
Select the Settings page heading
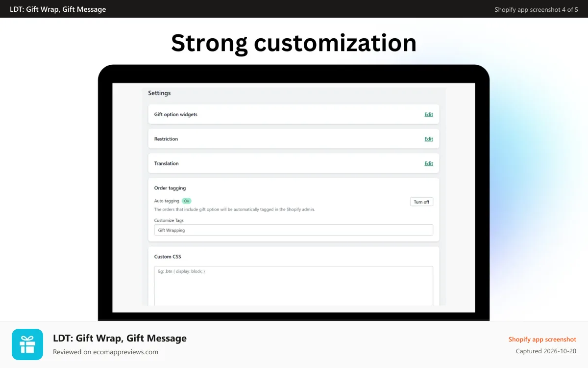click(159, 93)
